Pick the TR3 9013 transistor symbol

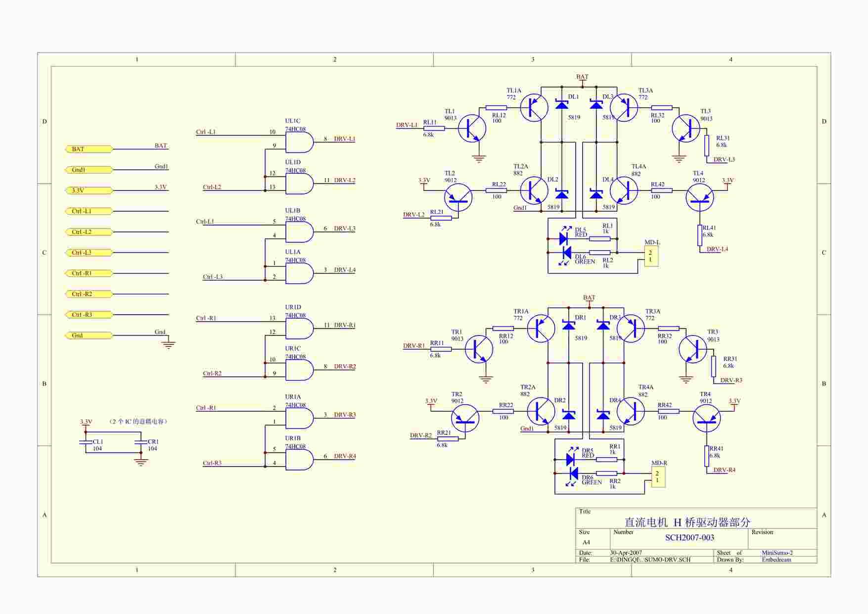pyautogui.click(x=693, y=349)
